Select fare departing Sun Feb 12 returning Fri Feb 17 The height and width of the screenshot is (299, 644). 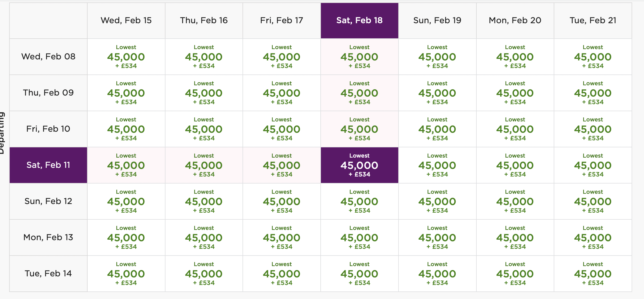(x=282, y=201)
